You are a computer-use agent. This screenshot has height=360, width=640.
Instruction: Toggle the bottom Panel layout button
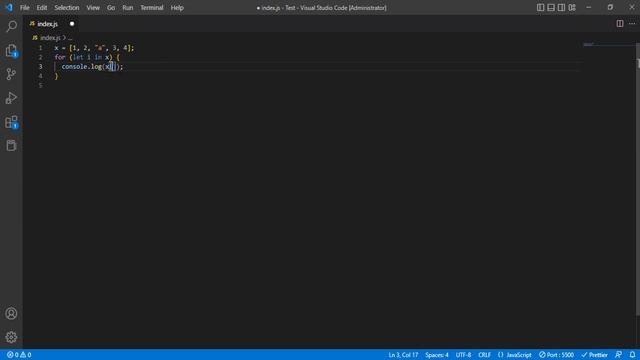(551, 7)
